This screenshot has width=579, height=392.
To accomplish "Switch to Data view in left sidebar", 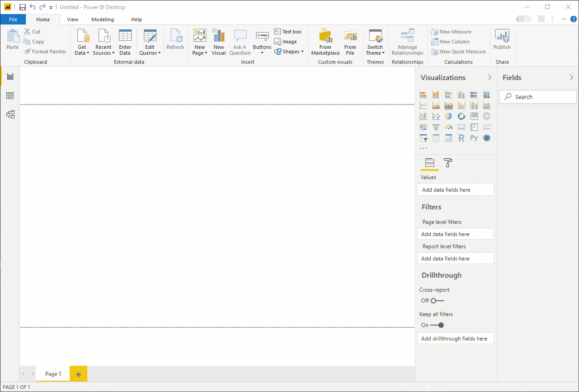I will [x=10, y=96].
